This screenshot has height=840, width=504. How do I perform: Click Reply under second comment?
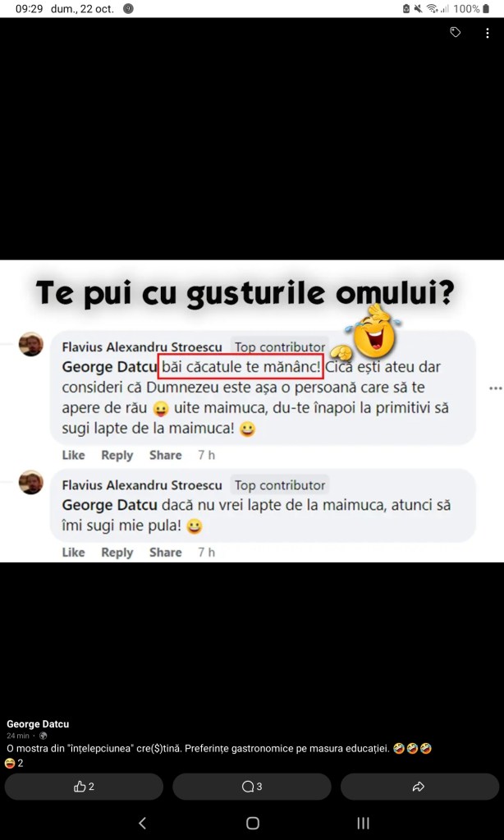tap(117, 553)
